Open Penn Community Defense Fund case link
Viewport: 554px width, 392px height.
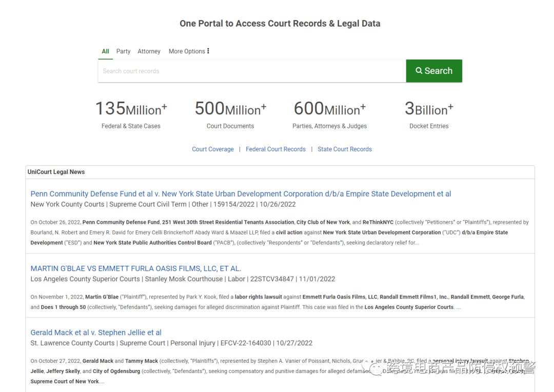pyautogui.click(x=241, y=194)
